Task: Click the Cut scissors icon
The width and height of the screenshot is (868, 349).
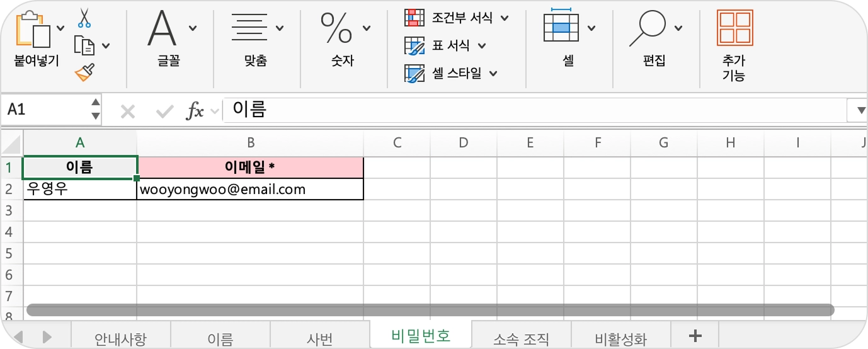Action: pos(84,18)
